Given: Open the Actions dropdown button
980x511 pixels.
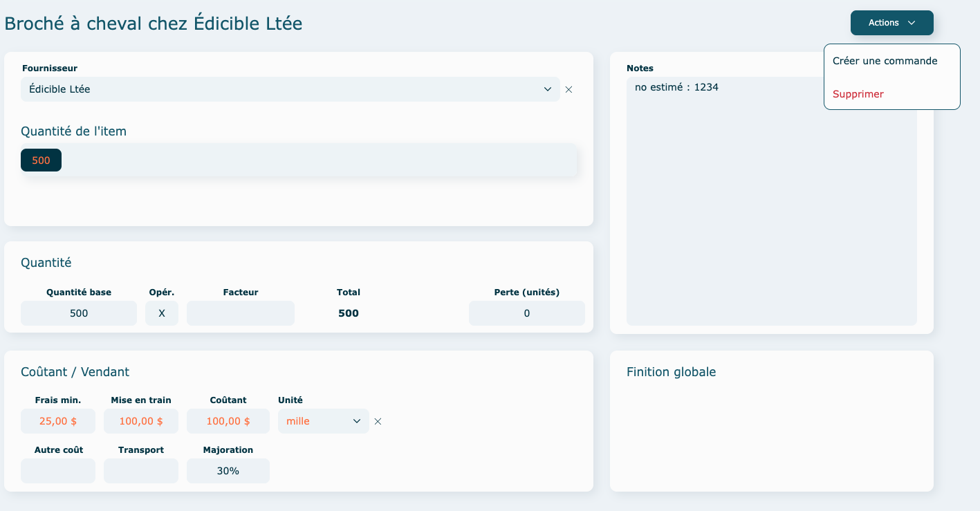Looking at the screenshot, I should (x=891, y=23).
